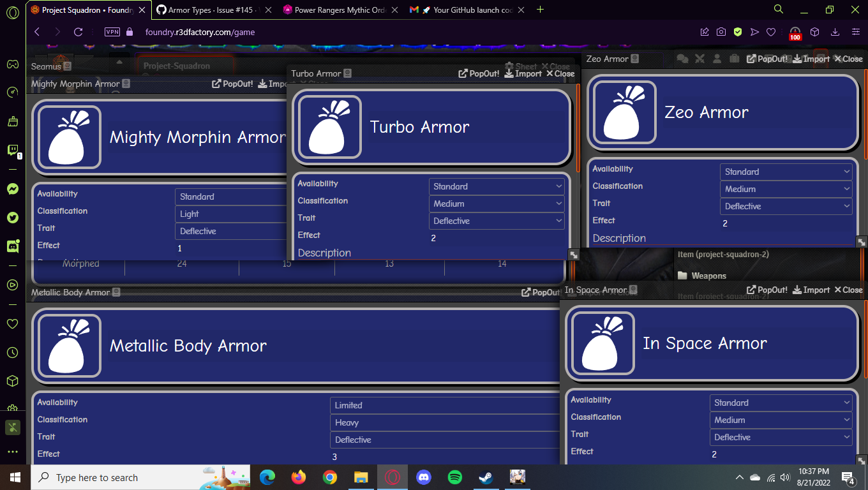Click the Turbo Armor item image
Screen dimensions: 868x490
pyautogui.click(x=330, y=127)
